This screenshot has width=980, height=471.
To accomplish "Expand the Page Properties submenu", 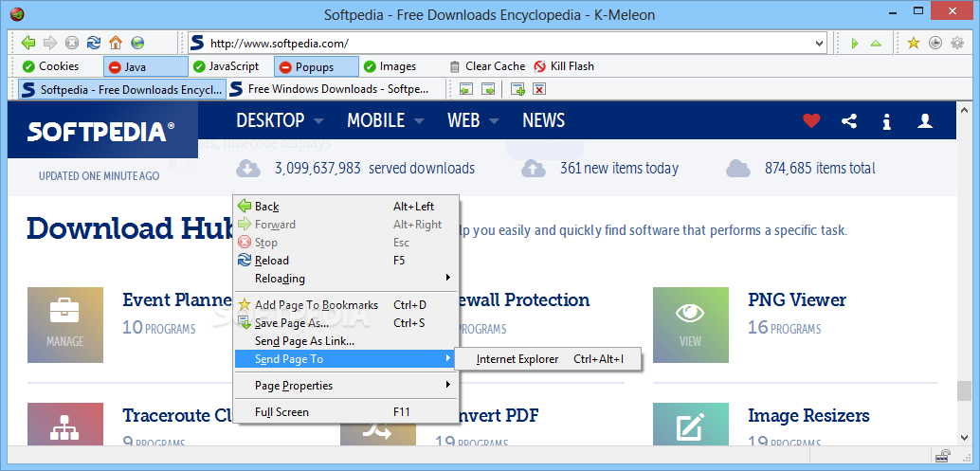I will (x=345, y=386).
